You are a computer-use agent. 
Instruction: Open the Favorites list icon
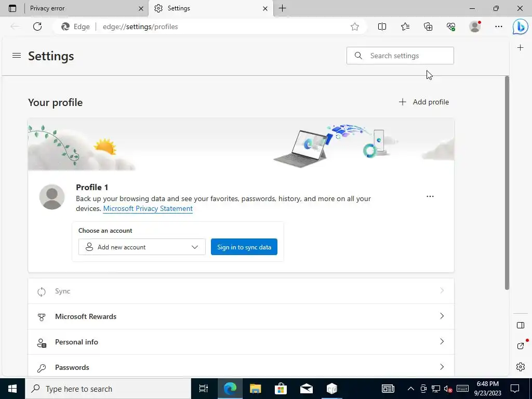click(405, 27)
